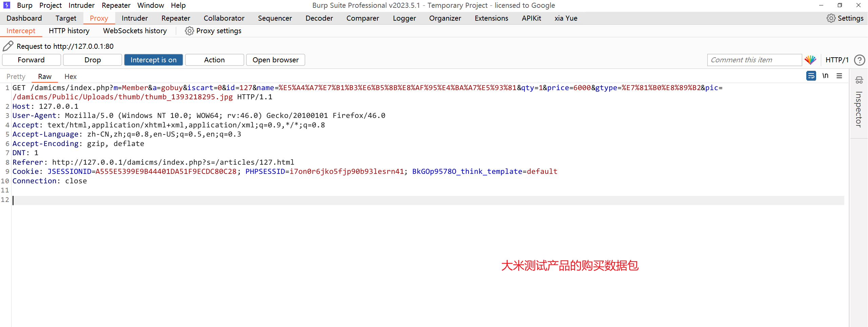The width and height of the screenshot is (868, 327).
Task: Go to the Intruder tool tab
Action: (x=135, y=18)
